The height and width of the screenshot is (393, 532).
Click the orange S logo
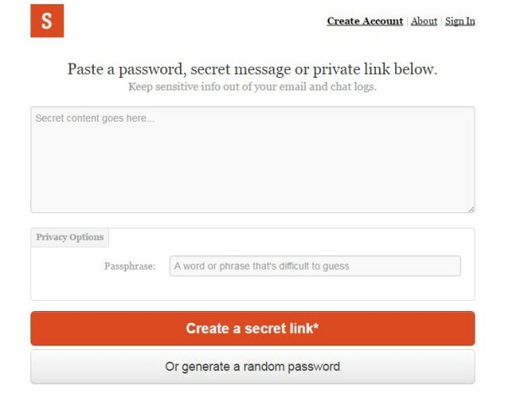(x=47, y=21)
